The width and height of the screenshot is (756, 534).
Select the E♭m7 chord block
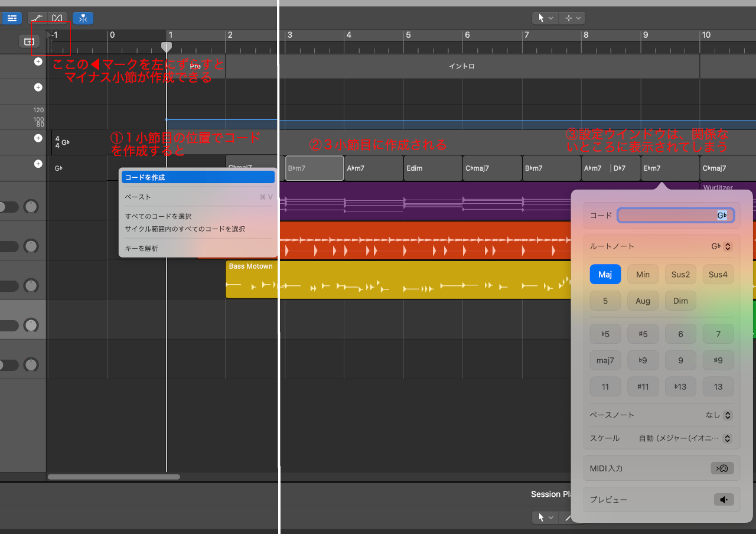pos(670,168)
